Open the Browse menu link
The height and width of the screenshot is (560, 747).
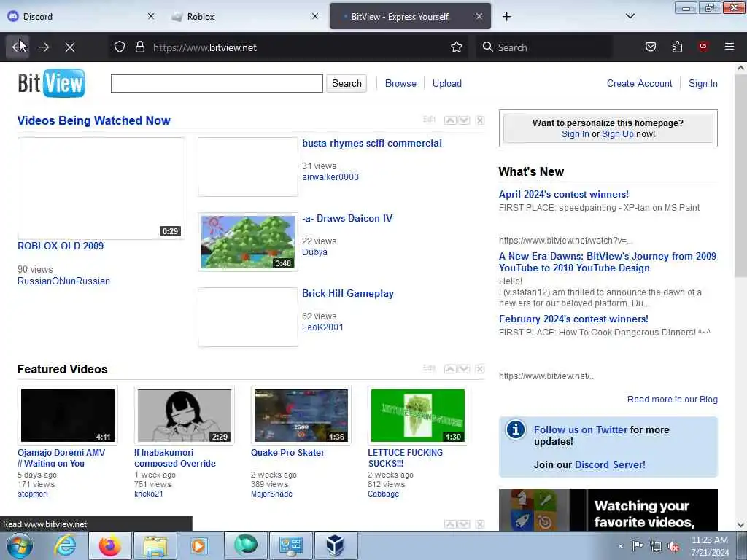[400, 83]
